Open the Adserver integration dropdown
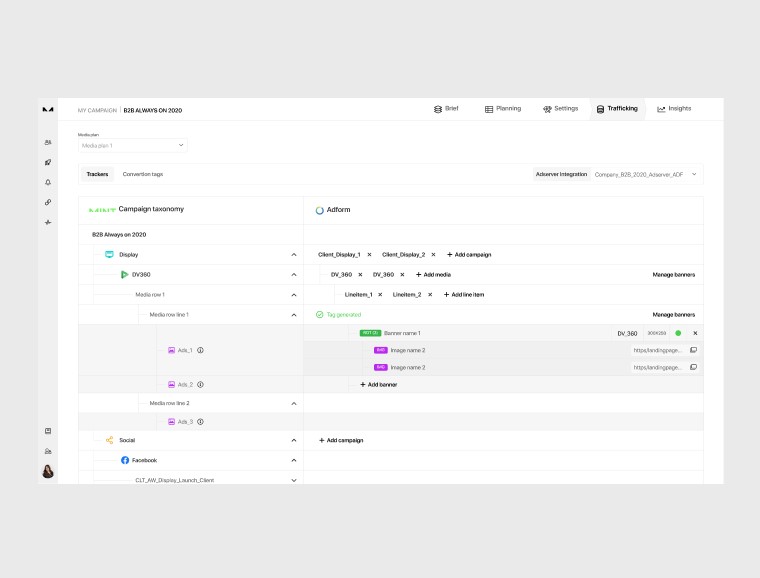Screen dimensions: 760x578 645,174
